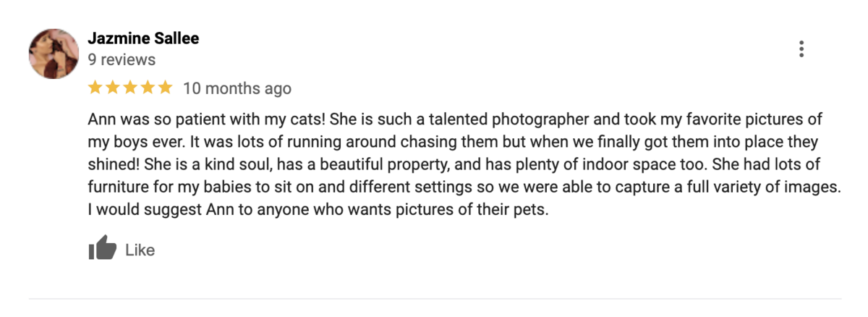The image size is (868, 317).
Task: View the reviewer's 9 reviews
Action: 122,59
